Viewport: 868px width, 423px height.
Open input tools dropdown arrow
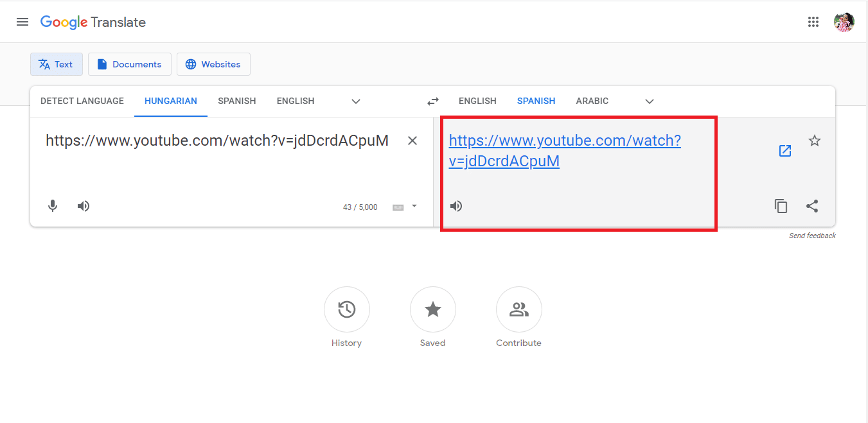pyautogui.click(x=414, y=206)
